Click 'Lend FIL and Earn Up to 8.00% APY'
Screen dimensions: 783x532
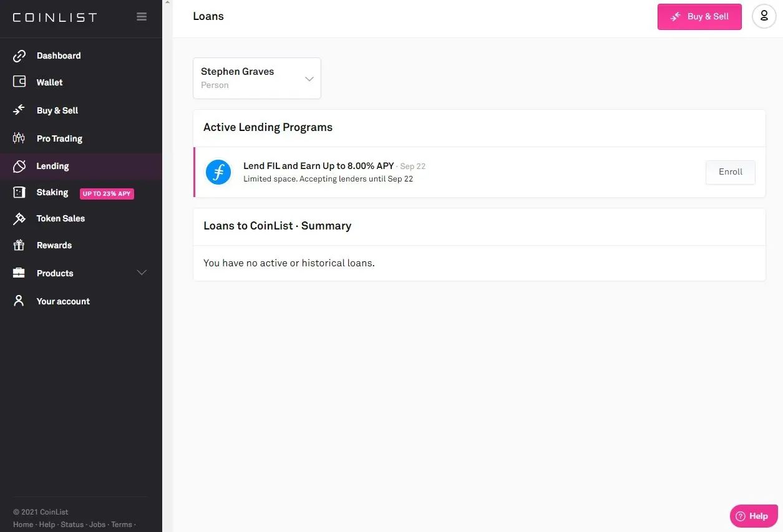coord(318,166)
